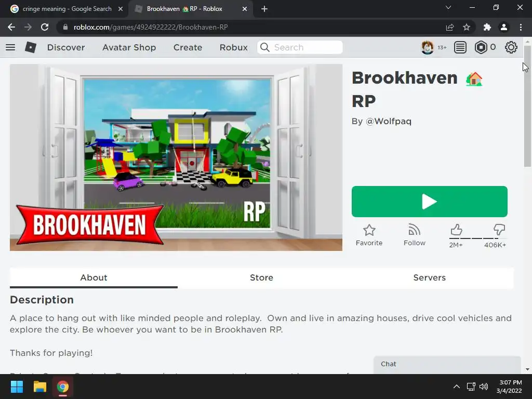The image size is (532, 399).
Task: Focus the Roblox Search field
Action: click(300, 47)
